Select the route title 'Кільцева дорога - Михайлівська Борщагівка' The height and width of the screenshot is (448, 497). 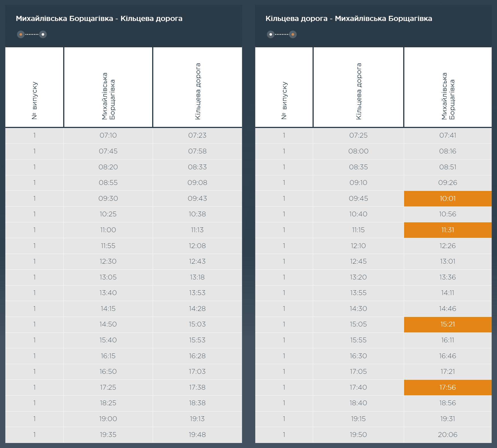click(349, 19)
